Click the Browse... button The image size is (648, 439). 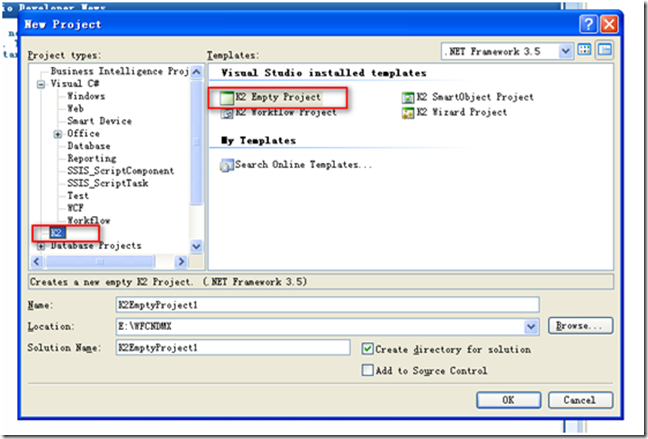pyautogui.click(x=580, y=326)
